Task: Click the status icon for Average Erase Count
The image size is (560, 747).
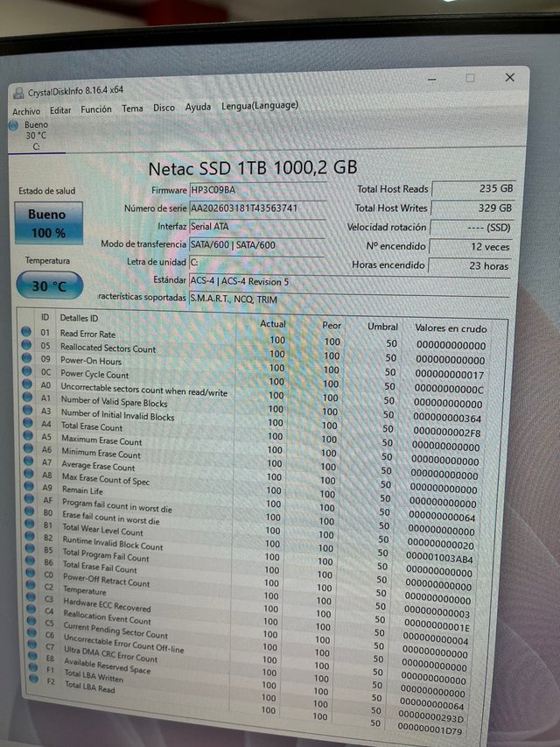Action: [x=29, y=461]
